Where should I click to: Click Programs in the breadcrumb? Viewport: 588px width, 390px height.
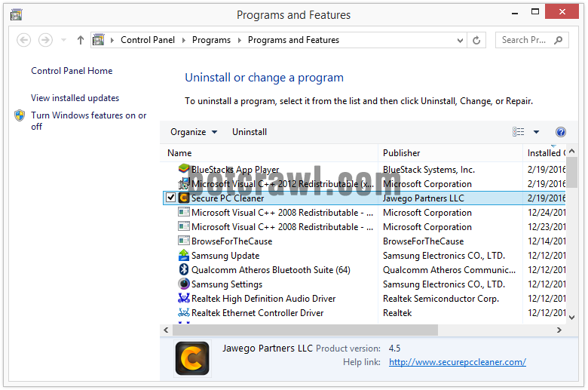coord(211,40)
